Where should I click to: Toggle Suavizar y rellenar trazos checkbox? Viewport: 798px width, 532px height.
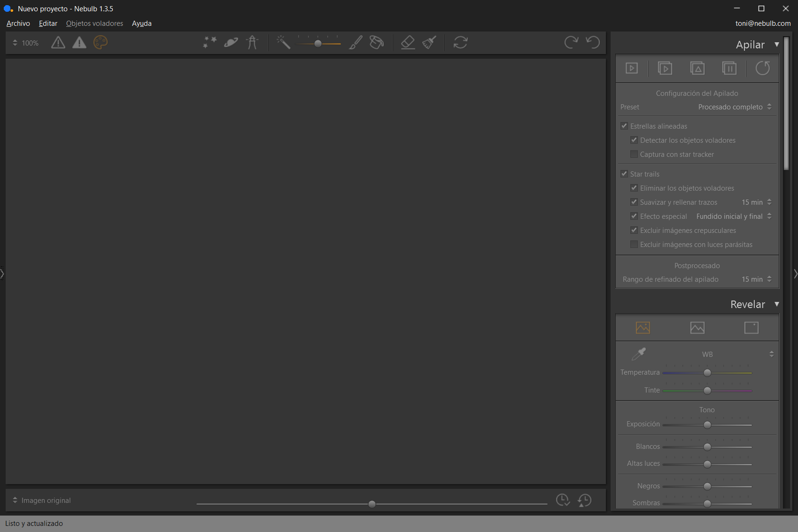pos(634,202)
